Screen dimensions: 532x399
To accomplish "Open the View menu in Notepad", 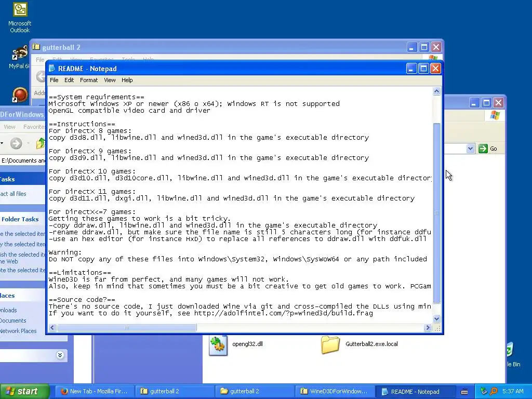I will 110,80.
